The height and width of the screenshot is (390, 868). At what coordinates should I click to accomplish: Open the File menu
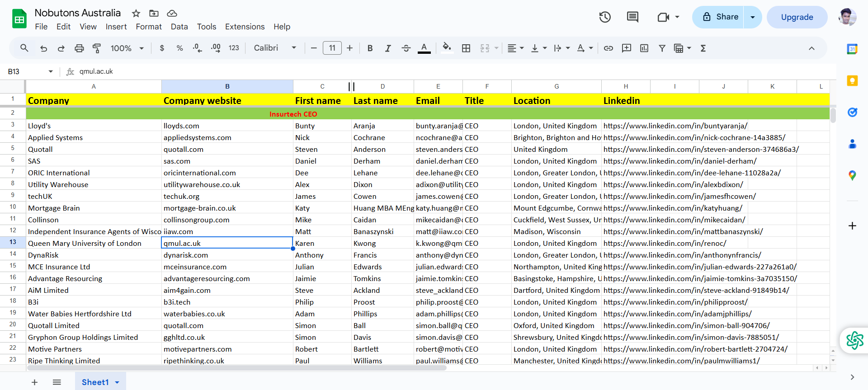41,27
